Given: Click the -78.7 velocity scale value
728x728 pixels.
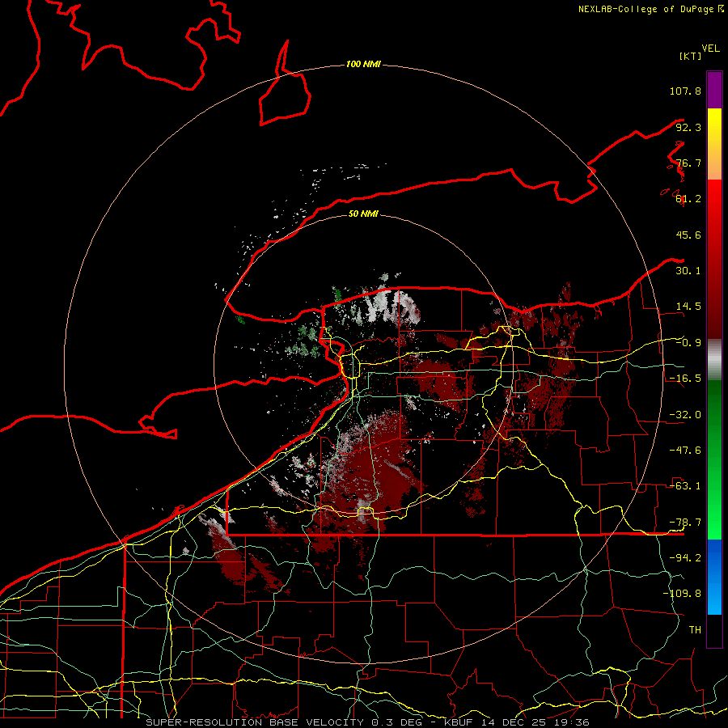Looking at the screenshot, I should (685, 523).
